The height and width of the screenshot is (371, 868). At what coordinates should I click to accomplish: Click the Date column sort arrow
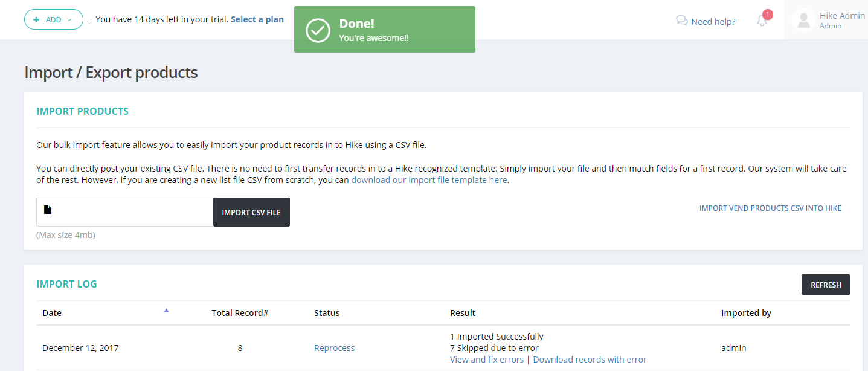[166, 311]
